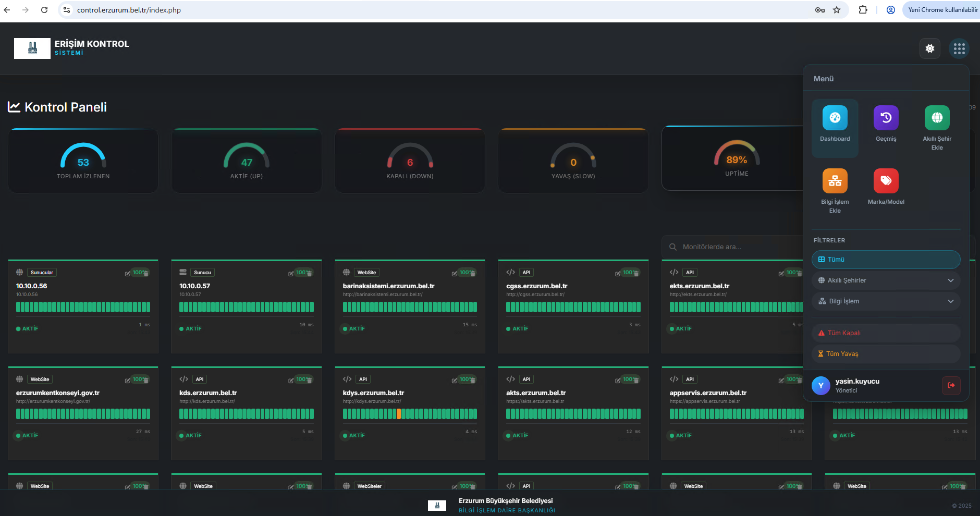Viewport: 980px width, 516px height.
Task: Click the Akıllı Şehir Ekle globe icon
Action: (937, 118)
